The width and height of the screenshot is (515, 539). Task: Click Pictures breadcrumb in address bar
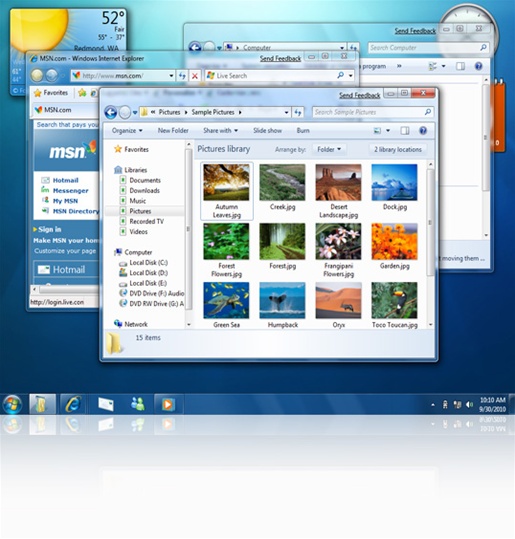[169, 112]
